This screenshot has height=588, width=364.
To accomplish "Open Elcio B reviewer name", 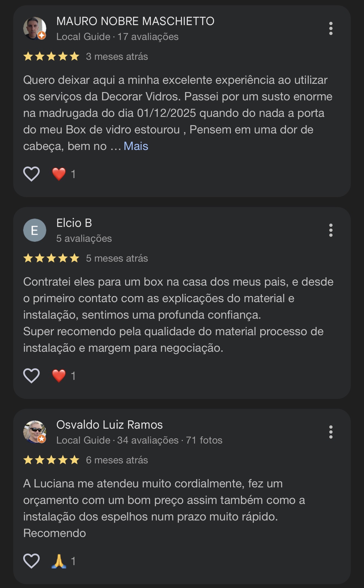I will 74,223.
